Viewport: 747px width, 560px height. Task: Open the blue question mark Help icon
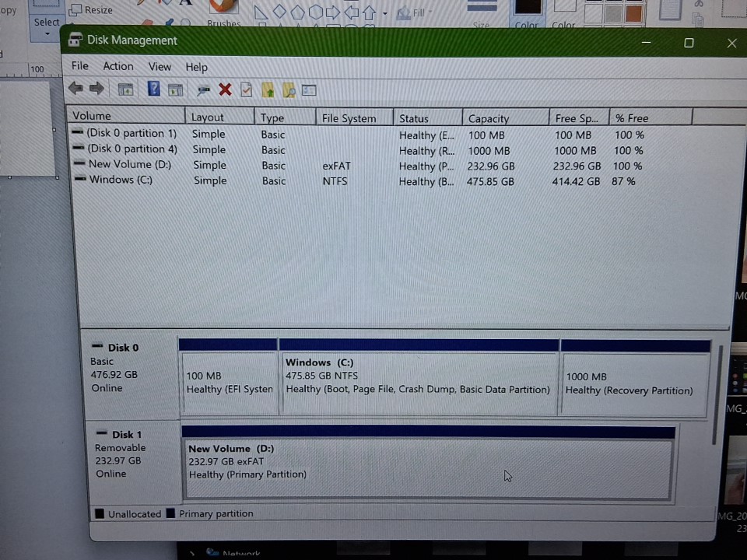[x=153, y=89]
